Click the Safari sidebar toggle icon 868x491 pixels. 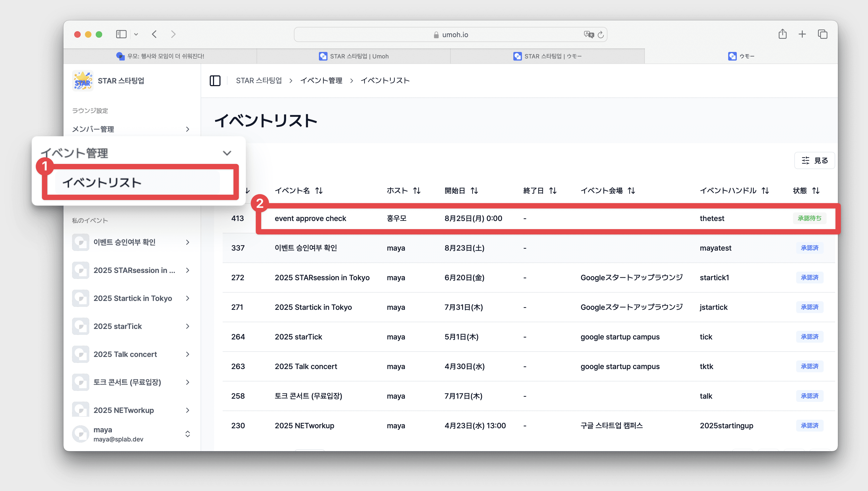[x=121, y=34]
